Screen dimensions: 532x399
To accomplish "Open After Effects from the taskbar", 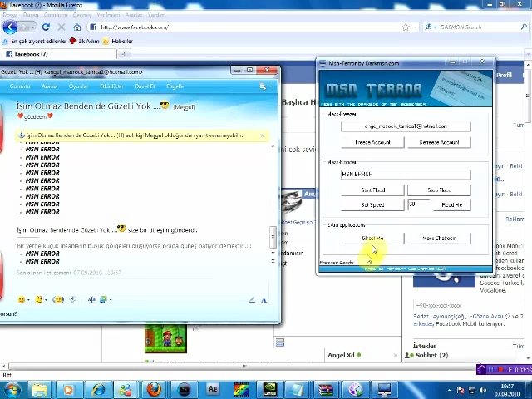I will [x=213, y=389].
